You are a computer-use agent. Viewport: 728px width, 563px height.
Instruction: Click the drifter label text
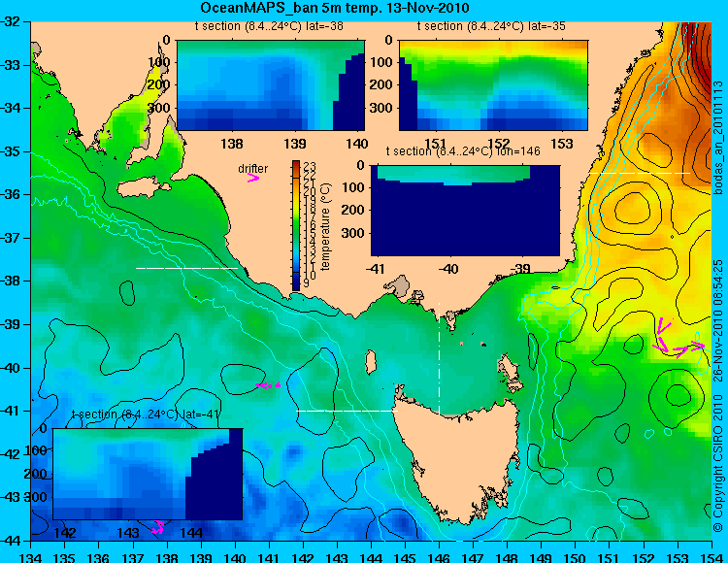[253, 169]
